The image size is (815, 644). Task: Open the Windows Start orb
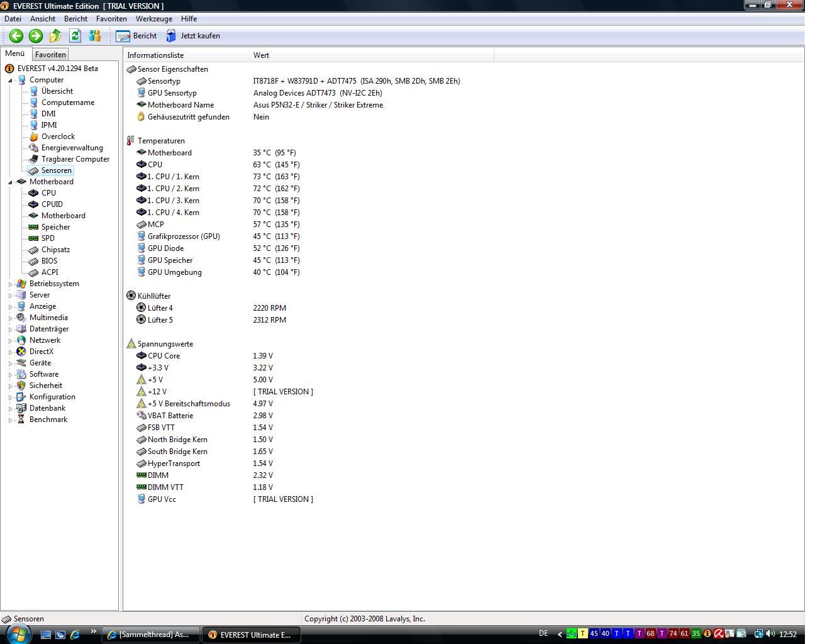click(18, 633)
